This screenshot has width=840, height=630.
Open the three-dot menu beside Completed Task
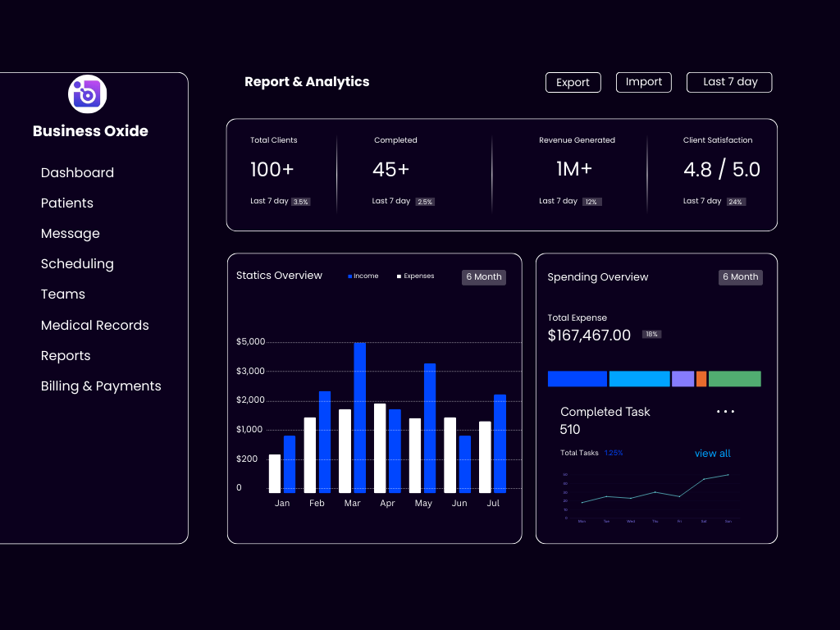(725, 412)
